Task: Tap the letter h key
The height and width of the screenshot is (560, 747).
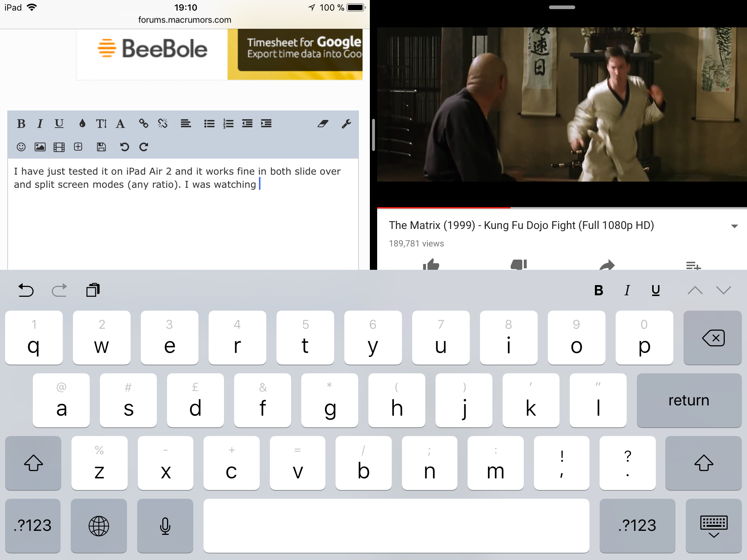Action: point(397,400)
